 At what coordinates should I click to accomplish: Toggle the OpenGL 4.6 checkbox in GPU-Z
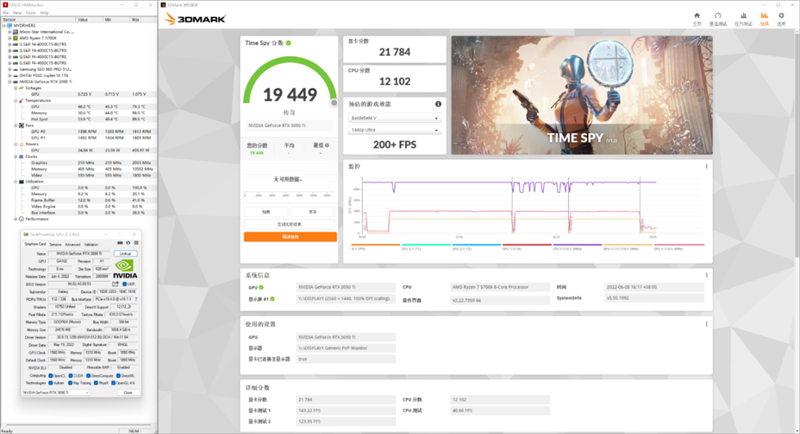pos(113,383)
